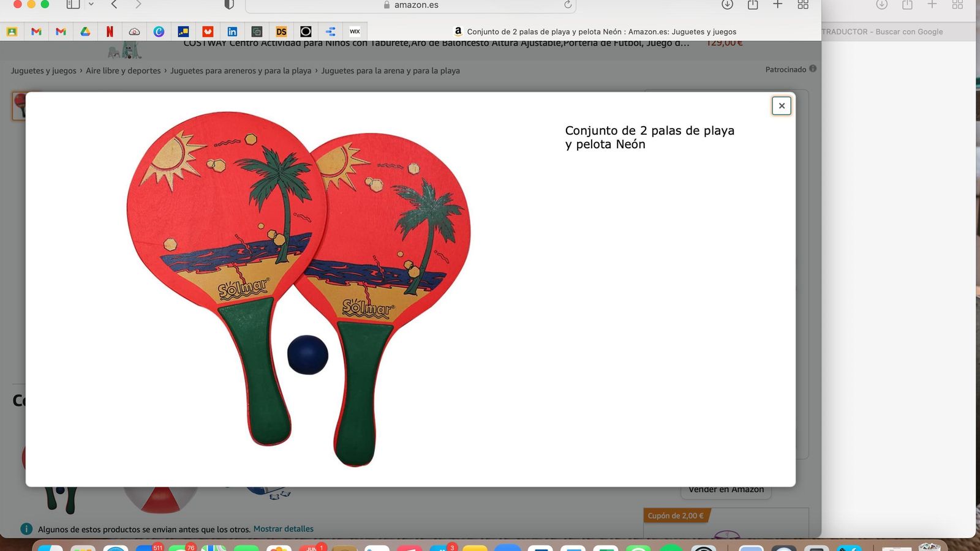980x551 pixels.
Task: Open the Wix bookmark
Action: [355, 31]
